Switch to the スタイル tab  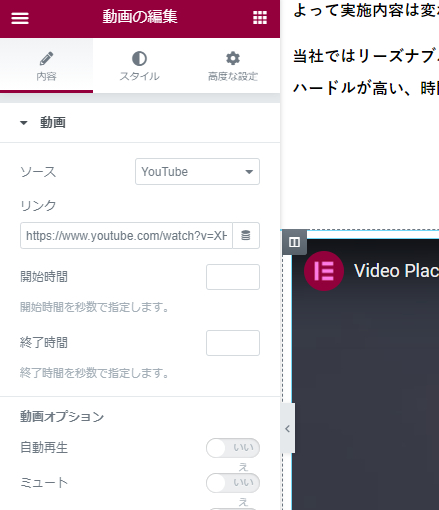coord(139,66)
